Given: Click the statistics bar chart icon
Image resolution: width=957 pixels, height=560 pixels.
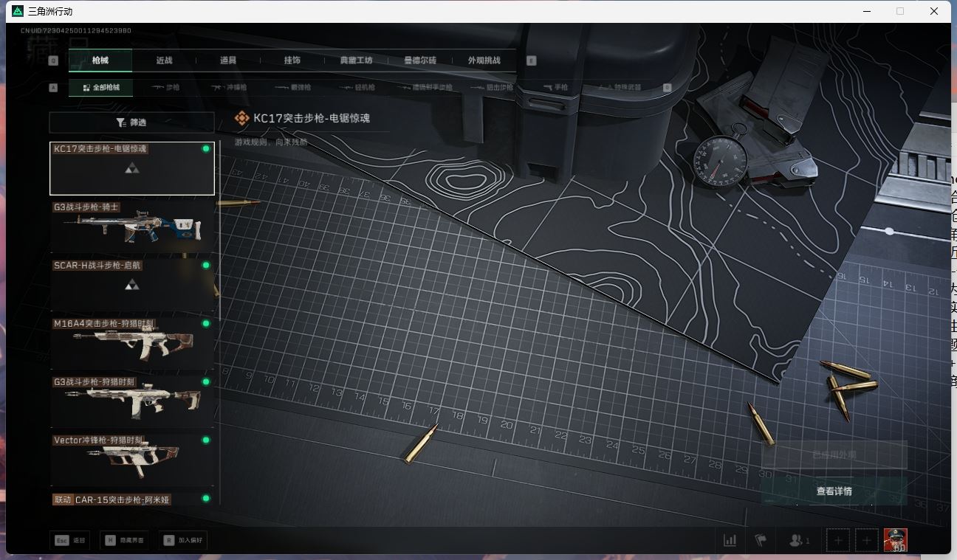Looking at the screenshot, I should click(x=730, y=540).
